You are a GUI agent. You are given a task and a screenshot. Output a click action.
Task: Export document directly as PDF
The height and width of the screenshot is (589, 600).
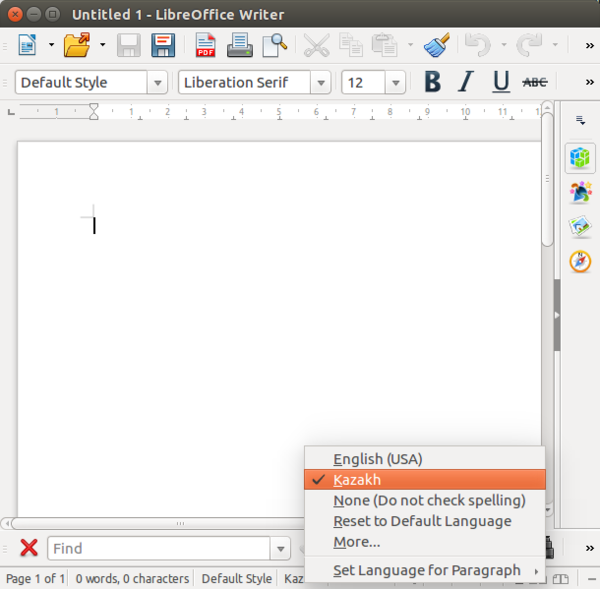[205, 45]
